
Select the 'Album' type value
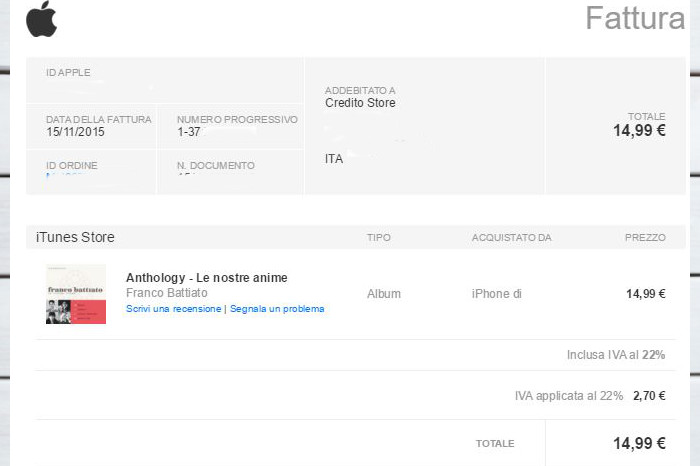pyautogui.click(x=384, y=294)
